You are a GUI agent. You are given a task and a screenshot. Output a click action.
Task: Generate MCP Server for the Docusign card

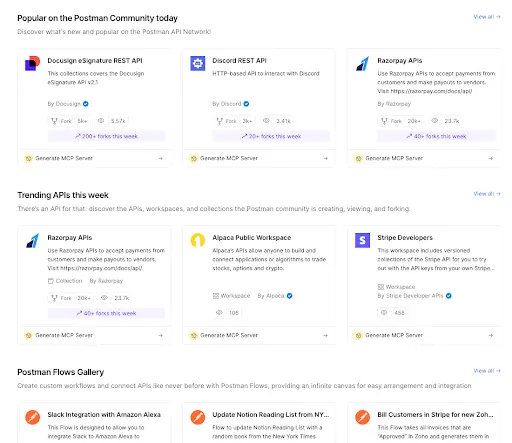[x=94, y=158]
